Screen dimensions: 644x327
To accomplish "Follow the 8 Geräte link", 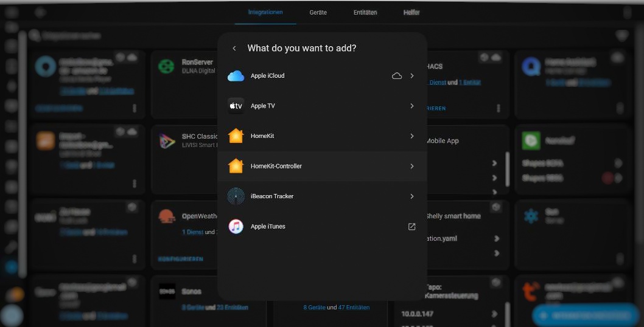I will tap(314, 308).
